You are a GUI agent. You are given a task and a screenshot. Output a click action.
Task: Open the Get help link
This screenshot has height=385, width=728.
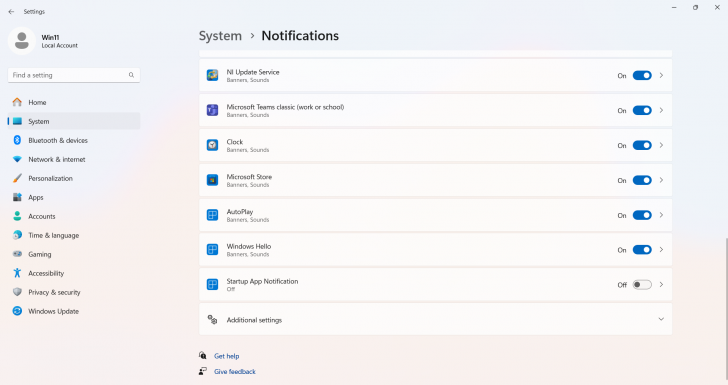227,356
